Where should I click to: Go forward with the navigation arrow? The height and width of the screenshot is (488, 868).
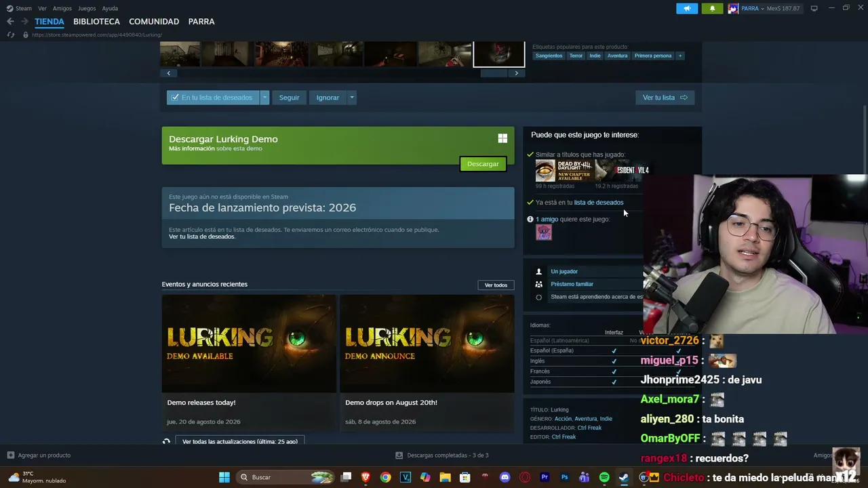pos(24,22)
